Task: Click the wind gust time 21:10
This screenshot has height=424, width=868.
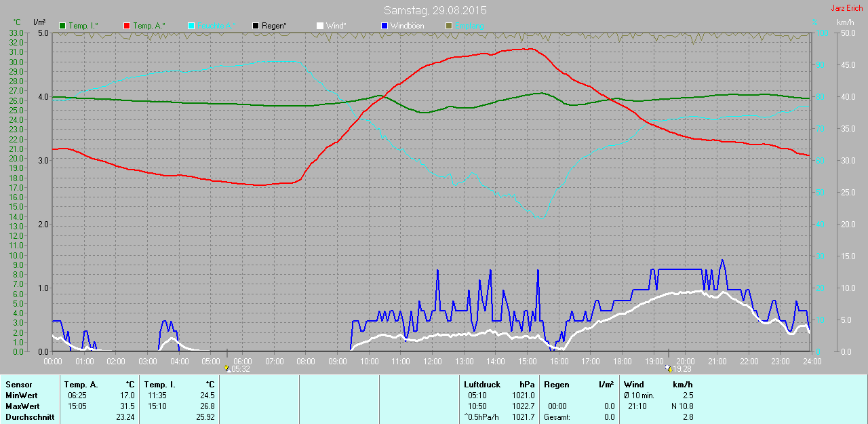Action: (637, 406)
